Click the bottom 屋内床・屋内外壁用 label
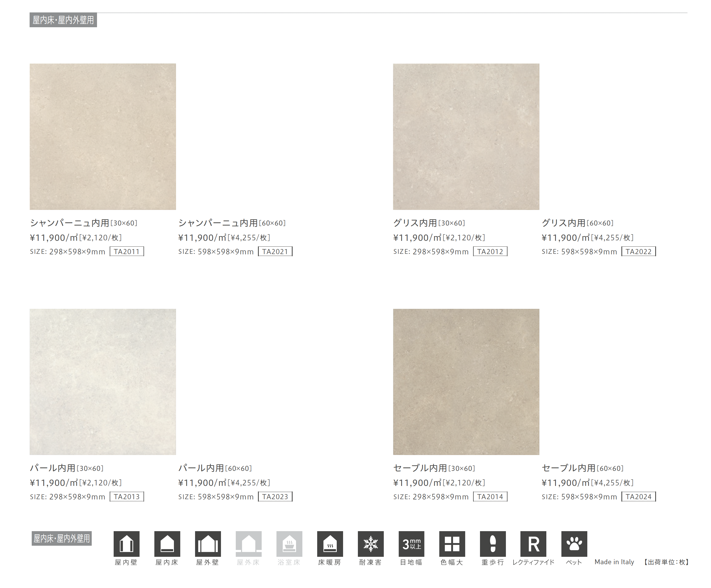 tap(62, 538)
